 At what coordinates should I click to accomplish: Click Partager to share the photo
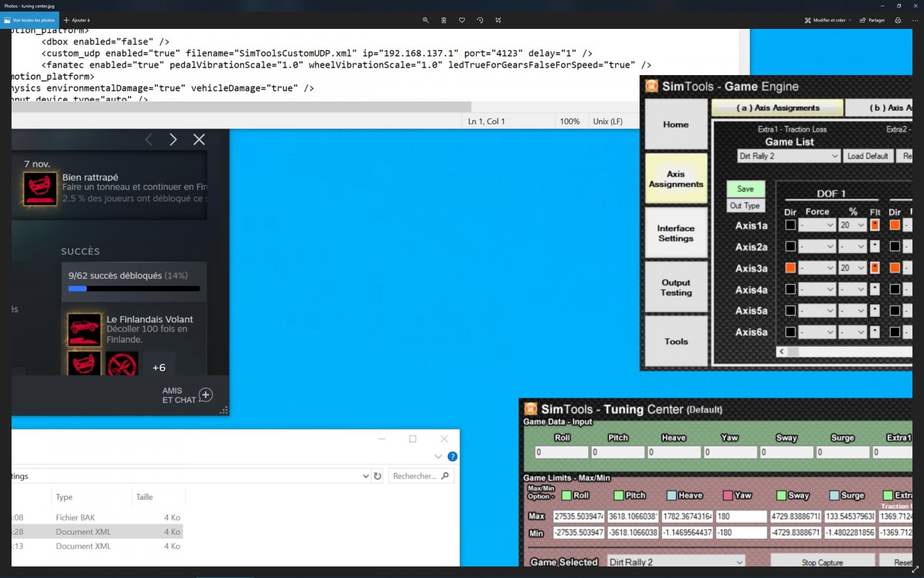pos(872,20)
